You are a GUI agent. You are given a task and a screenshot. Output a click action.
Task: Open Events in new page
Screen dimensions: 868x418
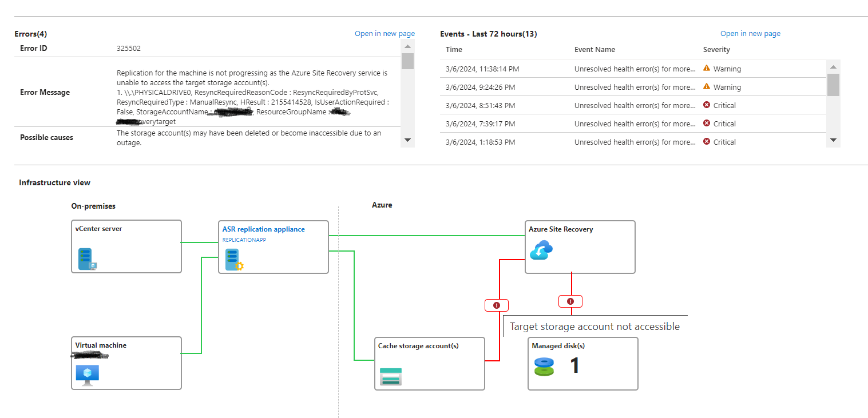pos(750,33)
